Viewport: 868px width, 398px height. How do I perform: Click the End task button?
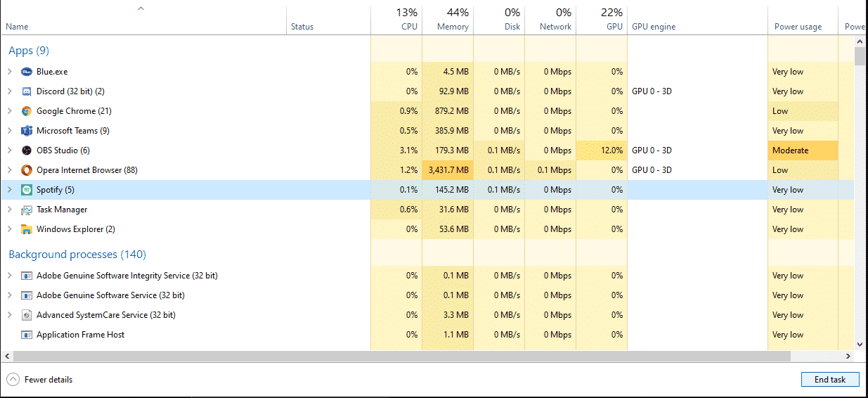[x=830, y=380]
